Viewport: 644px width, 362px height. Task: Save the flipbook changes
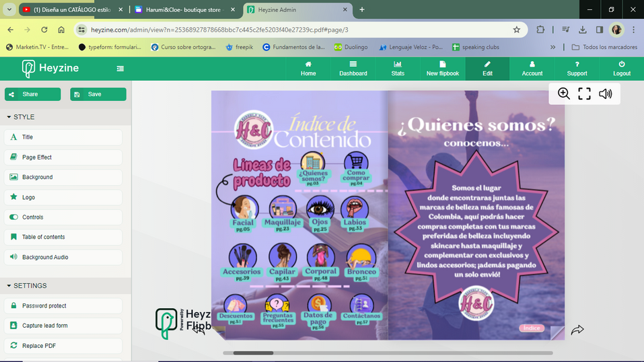pos(98,94)
